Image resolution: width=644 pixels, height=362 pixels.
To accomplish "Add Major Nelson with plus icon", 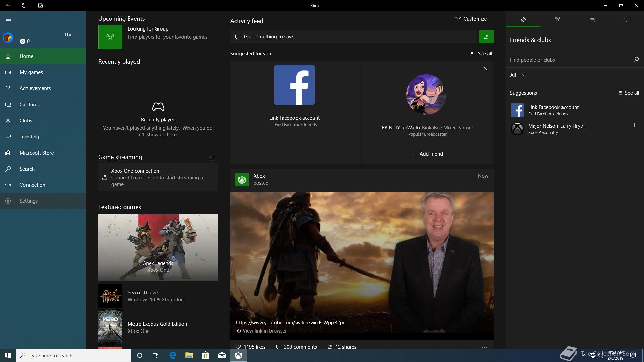I will coord(635,125).
